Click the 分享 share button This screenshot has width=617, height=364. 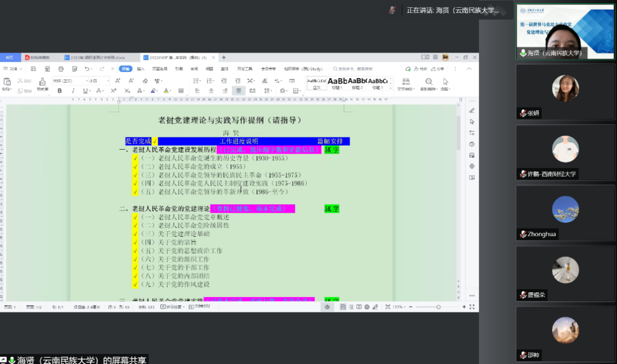[437, 69]
